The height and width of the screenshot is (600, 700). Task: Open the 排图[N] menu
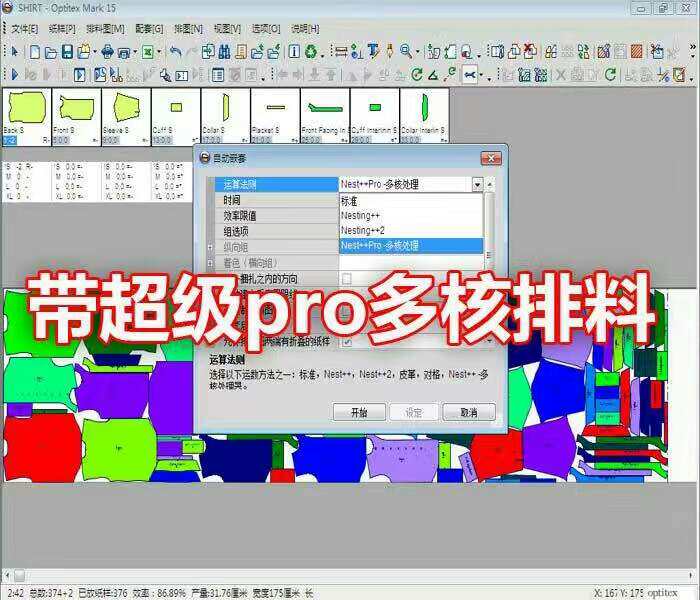(188, 29)
